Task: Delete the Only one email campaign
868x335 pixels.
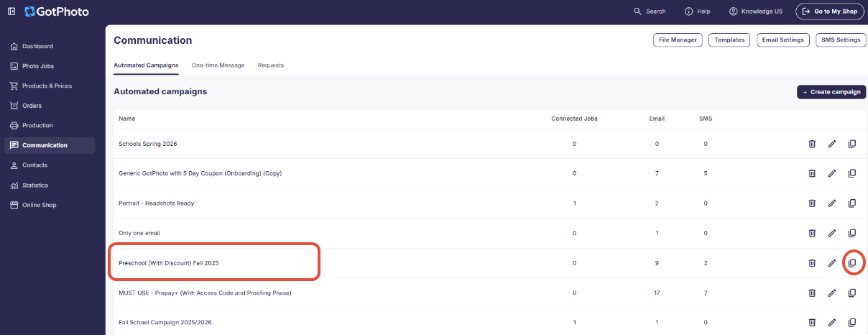Action: 812,233
